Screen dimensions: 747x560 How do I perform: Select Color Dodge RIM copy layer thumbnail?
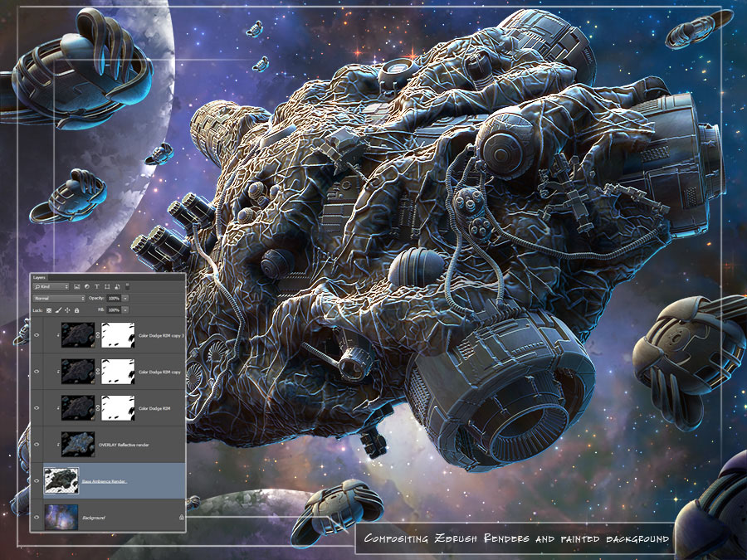78,372
